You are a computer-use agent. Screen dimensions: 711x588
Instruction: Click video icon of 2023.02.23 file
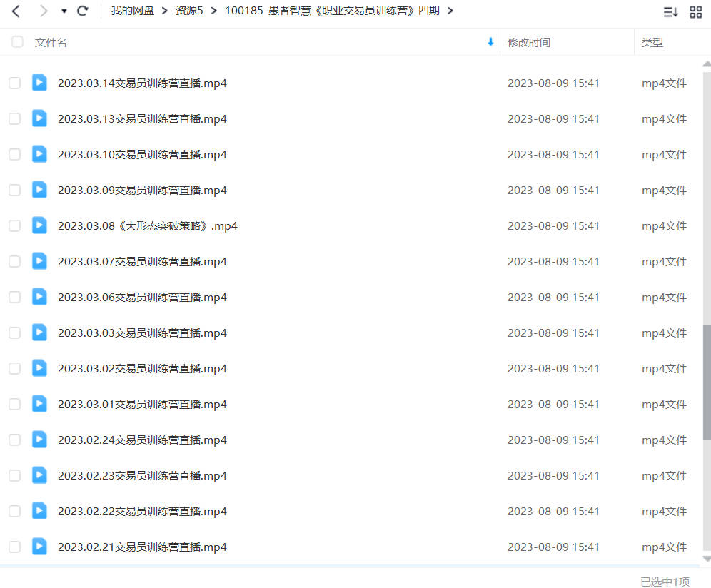pyautogui.click(x=39, y=475)
